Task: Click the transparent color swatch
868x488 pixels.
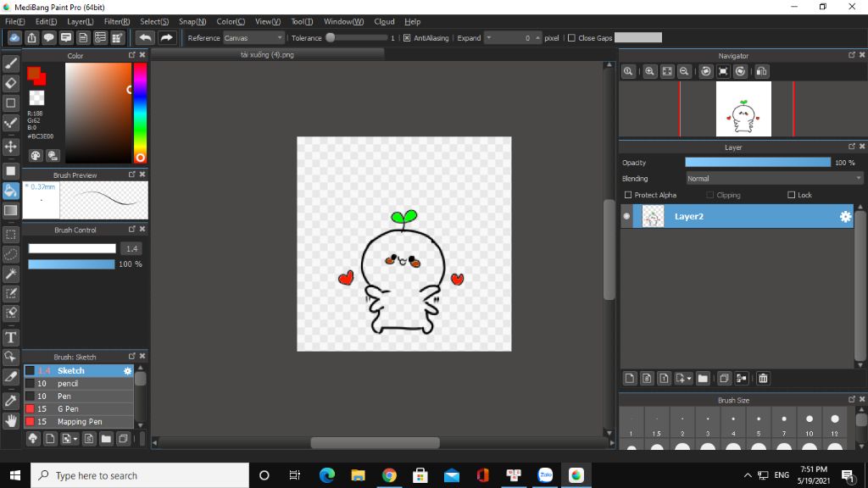Action: coord(36,98)
